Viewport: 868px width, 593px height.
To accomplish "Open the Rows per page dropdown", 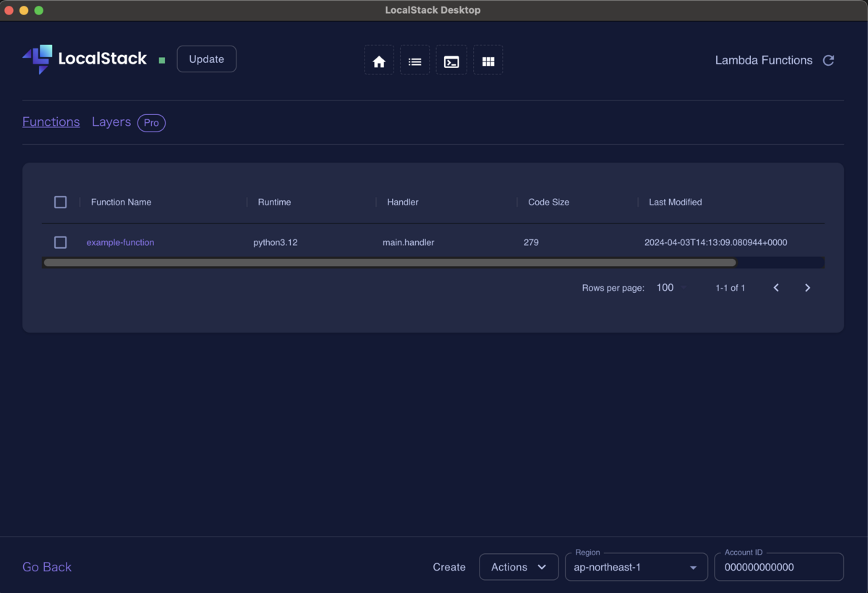I will 668,287.
